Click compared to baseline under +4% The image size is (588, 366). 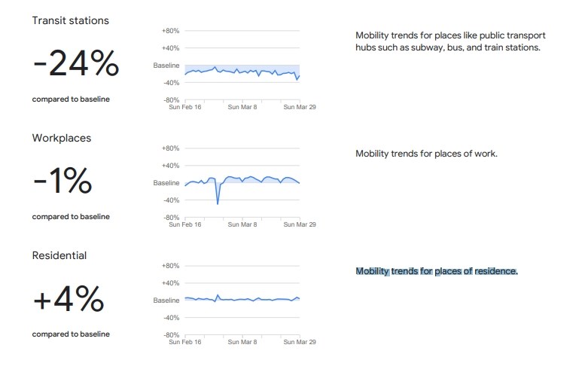click(x=71, y=334)
